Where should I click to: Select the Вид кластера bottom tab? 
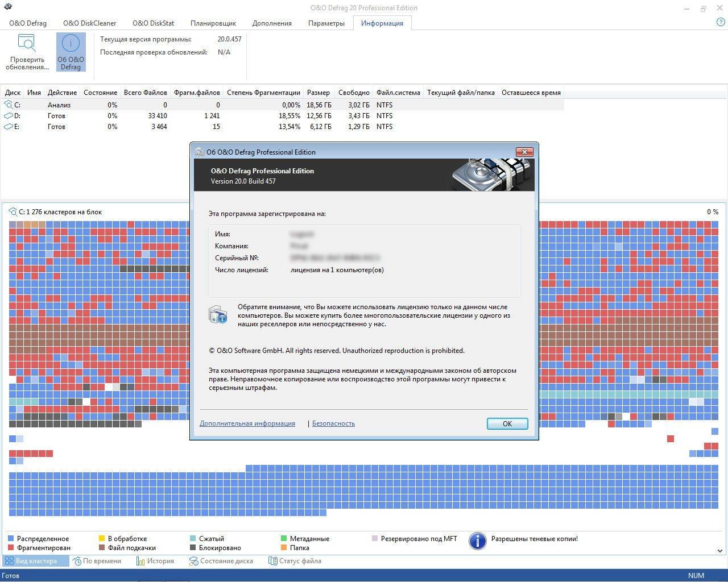pos(36,561)
